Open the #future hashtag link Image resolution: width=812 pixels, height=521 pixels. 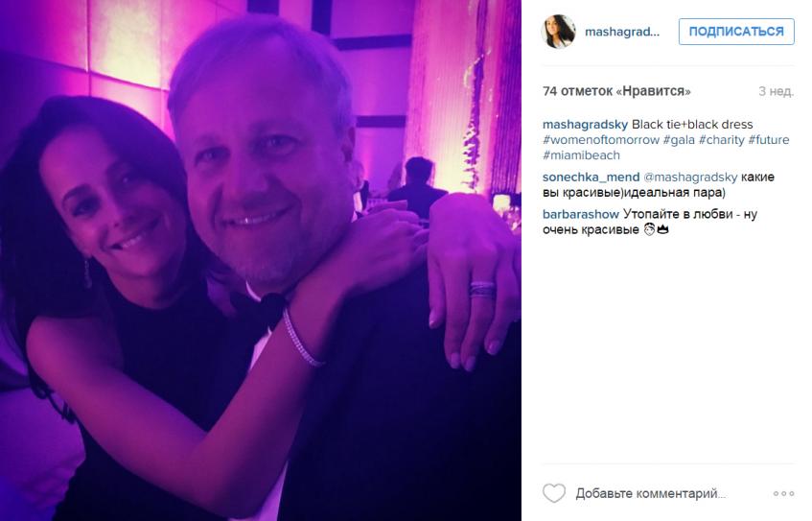[x=769, y=140]
